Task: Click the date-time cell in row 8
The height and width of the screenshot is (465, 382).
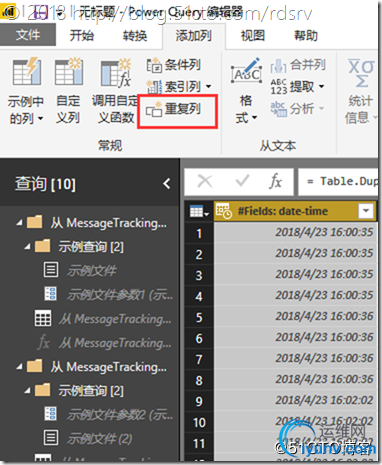Action: point(296,379)
